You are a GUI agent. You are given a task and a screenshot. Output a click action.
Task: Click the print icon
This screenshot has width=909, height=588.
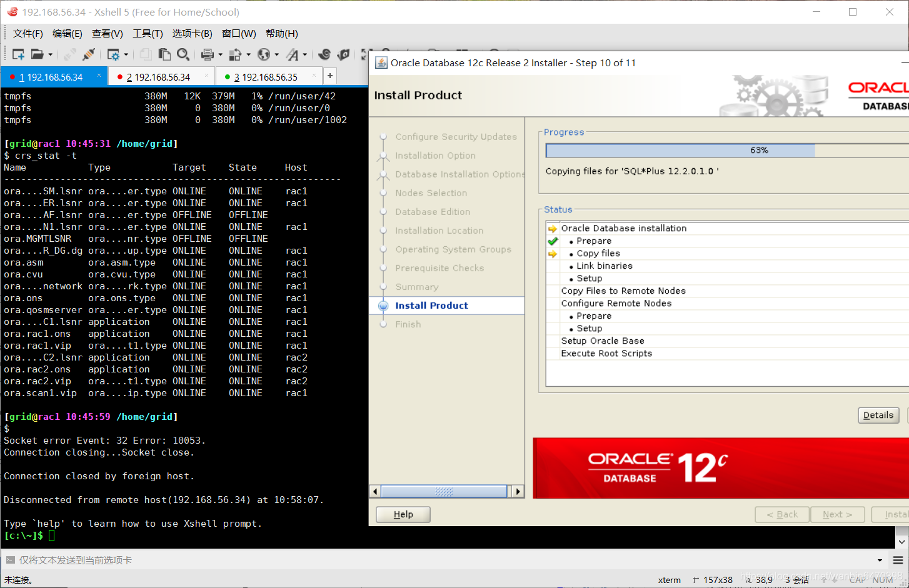pyautogui.click(x=208, y=54)
